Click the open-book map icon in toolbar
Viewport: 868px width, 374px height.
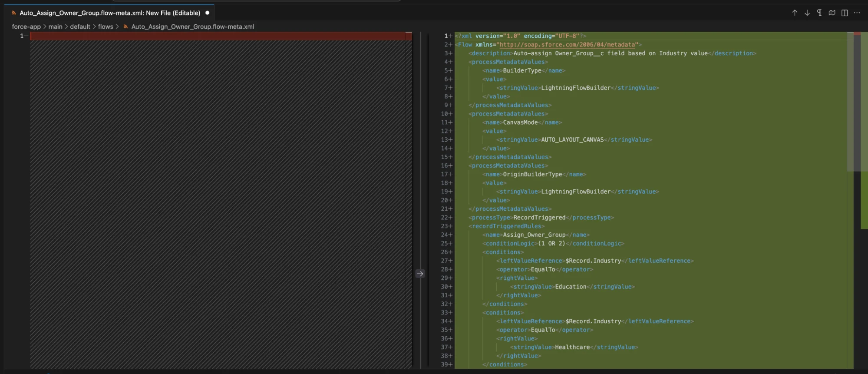(832, 13)
